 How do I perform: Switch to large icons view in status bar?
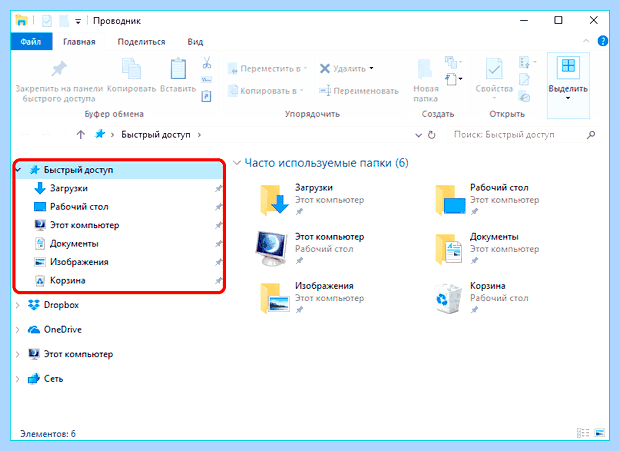click(599, 433)
